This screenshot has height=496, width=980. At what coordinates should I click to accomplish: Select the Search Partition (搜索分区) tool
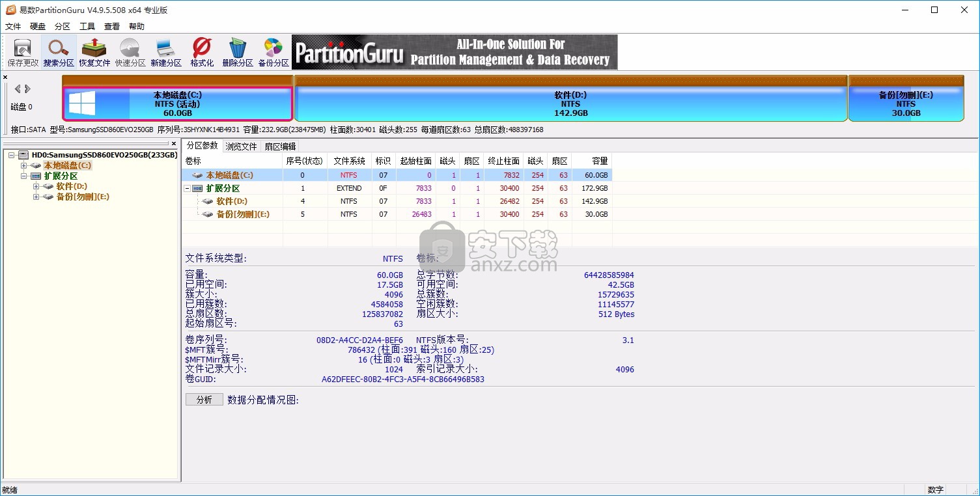click(x=59, y=52)
